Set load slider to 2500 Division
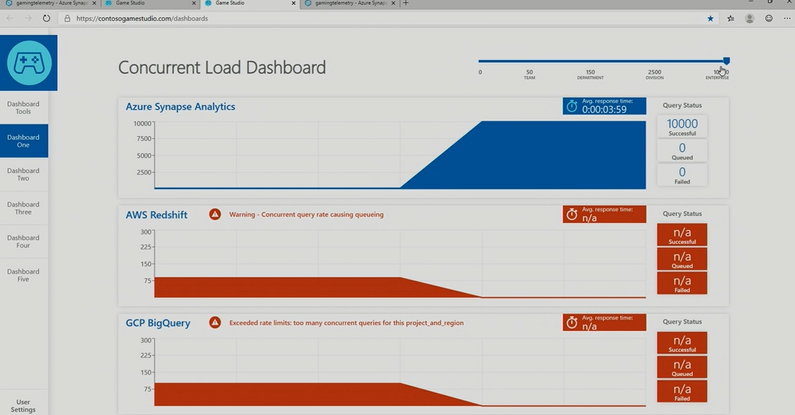 click(x=654, y=61)
